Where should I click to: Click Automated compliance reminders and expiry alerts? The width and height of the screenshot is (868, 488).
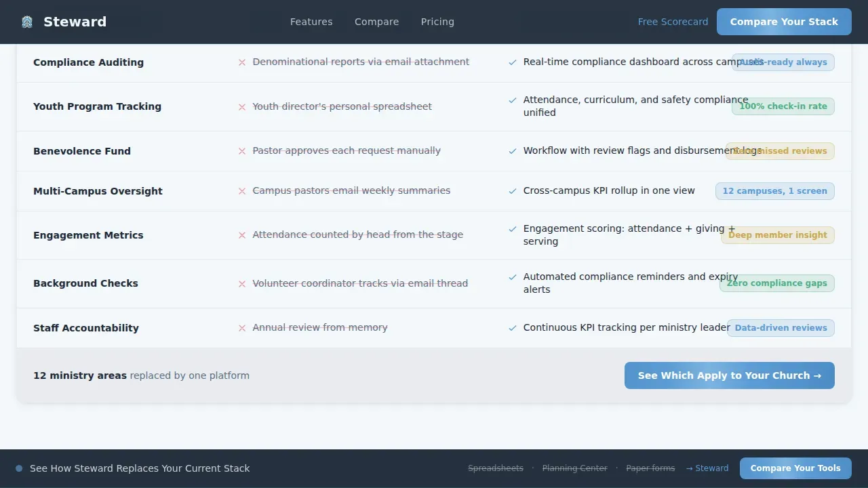(631, 283)
